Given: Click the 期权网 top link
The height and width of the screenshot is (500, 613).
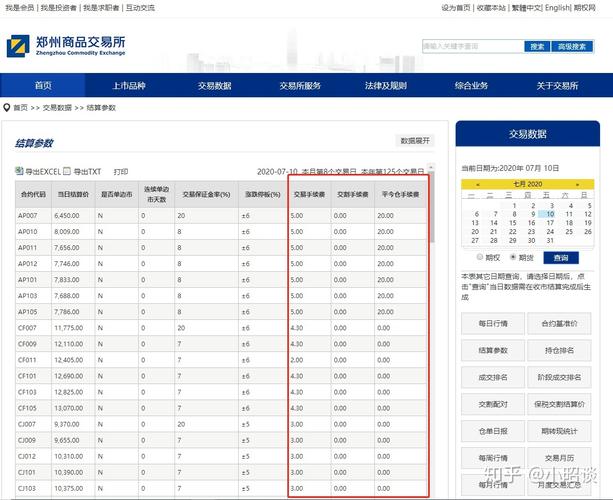Looking at the screenshot, I should pos(584,7).
